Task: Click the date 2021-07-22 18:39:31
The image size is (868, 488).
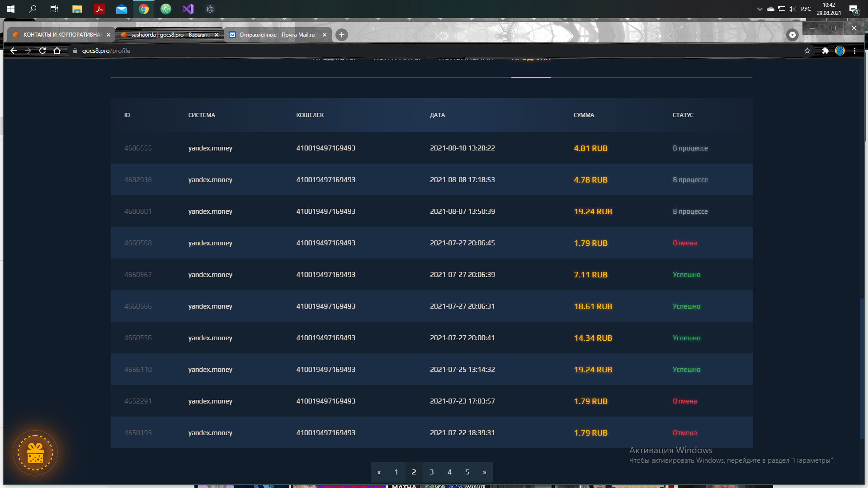Action: coord(462,433)
